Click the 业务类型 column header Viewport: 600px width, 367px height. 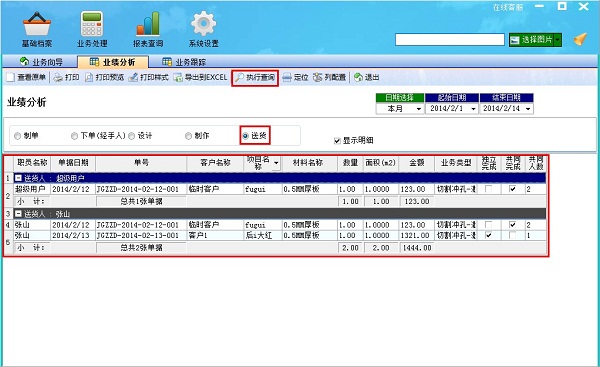(456, 163)
